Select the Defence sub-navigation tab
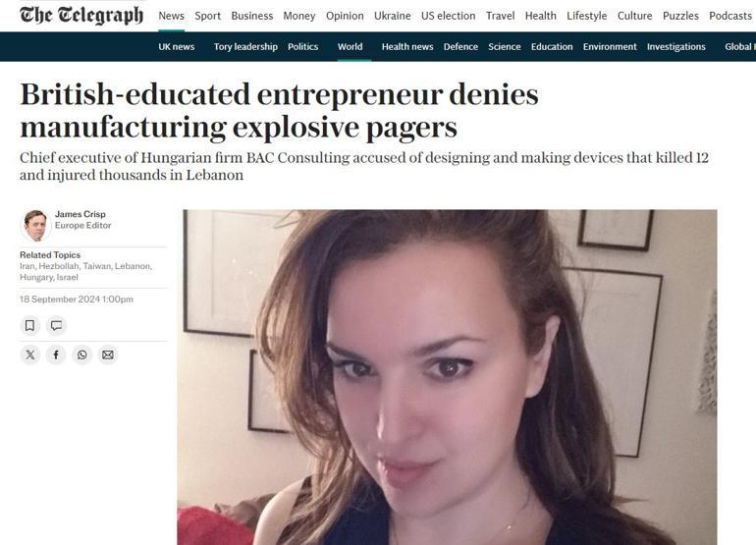This screenshot has width=756, height=545. [460, 47]
